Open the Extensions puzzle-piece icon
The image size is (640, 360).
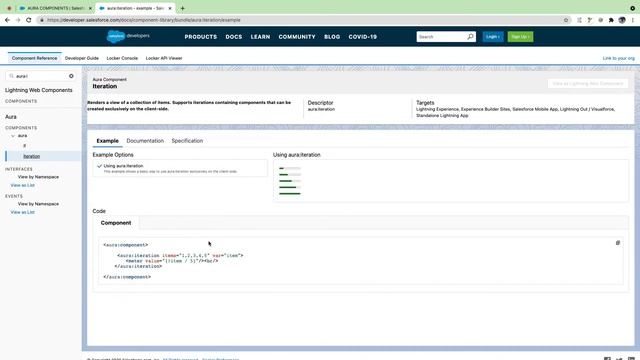(x=611, y=20)
